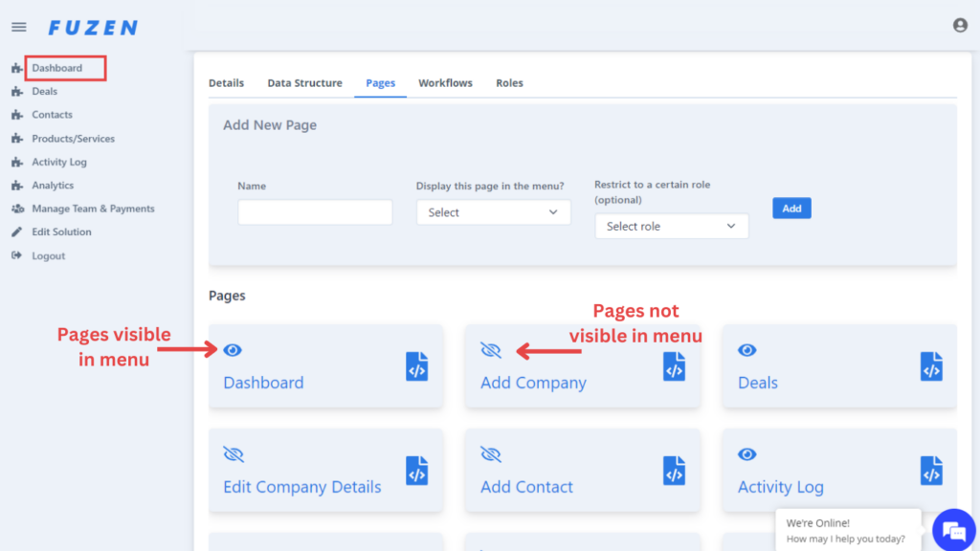Open Deals in the sidebar menu
980x551 pixels.
(44, 91)
